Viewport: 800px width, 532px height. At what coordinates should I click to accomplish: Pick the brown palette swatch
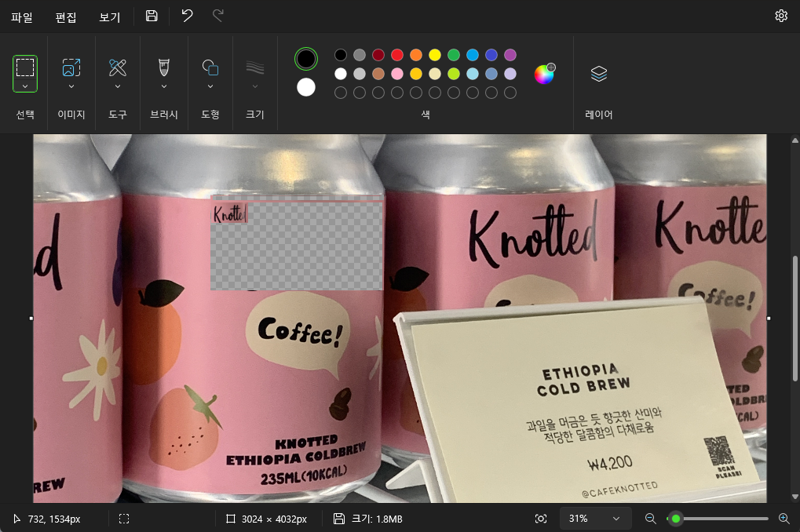tap(378, 74)
